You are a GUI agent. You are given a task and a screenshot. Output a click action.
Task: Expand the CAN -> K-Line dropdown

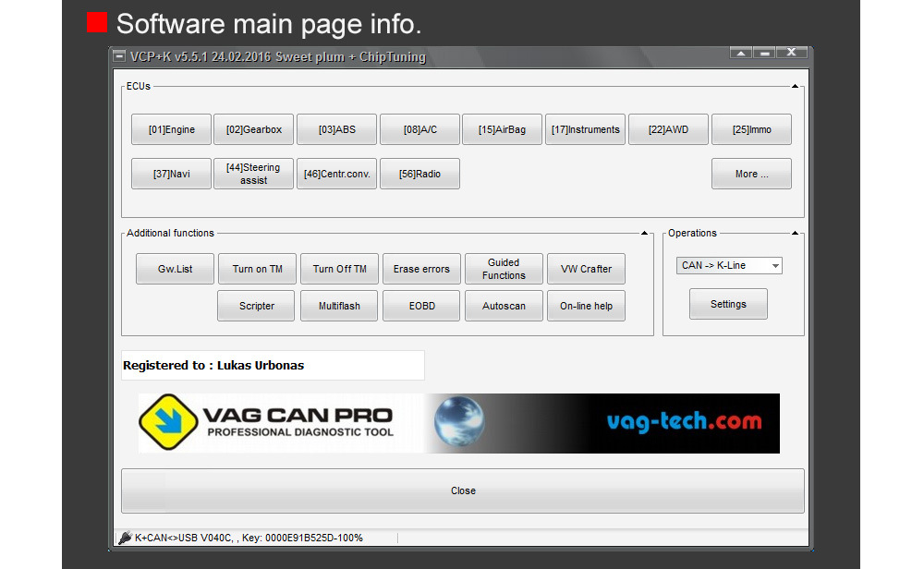(775, 266)
